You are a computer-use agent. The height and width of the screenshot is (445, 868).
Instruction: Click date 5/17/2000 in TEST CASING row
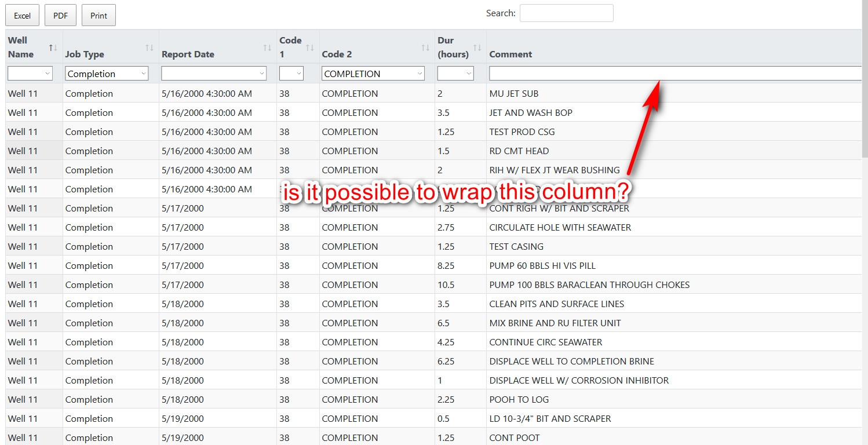pos(183,246)
